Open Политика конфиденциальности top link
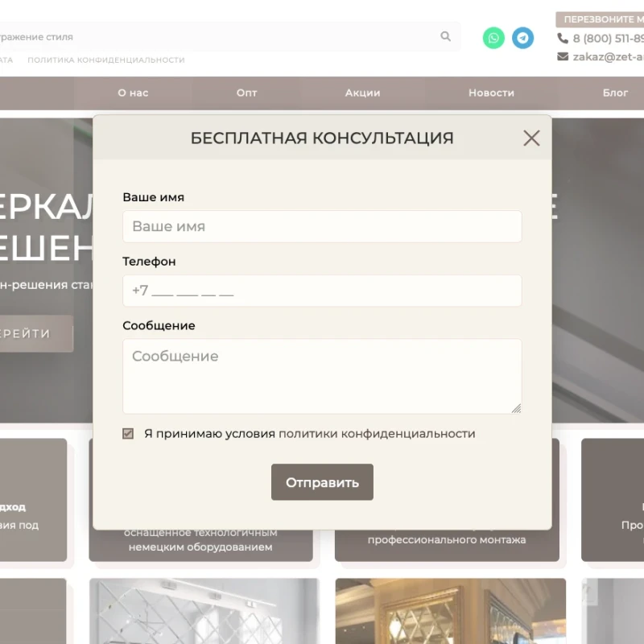Viewport: 644px width, 644px height. 106,60
